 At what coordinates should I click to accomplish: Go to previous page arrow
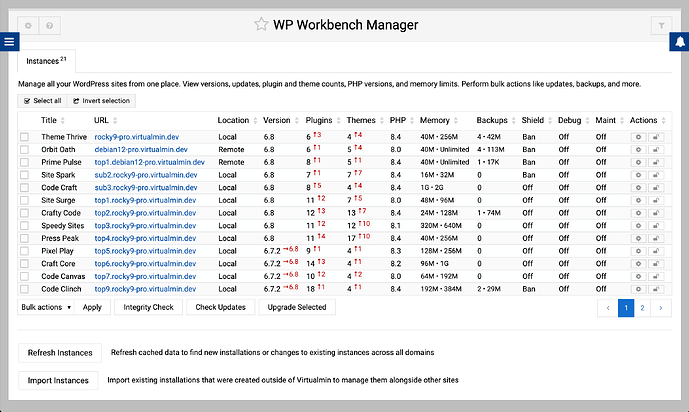(608, 308)
